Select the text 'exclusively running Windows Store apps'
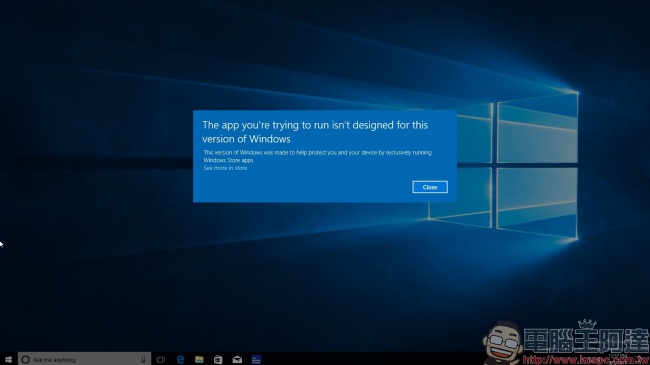The height and width of the screenshot is (365, 650). (x=318, y=156)
